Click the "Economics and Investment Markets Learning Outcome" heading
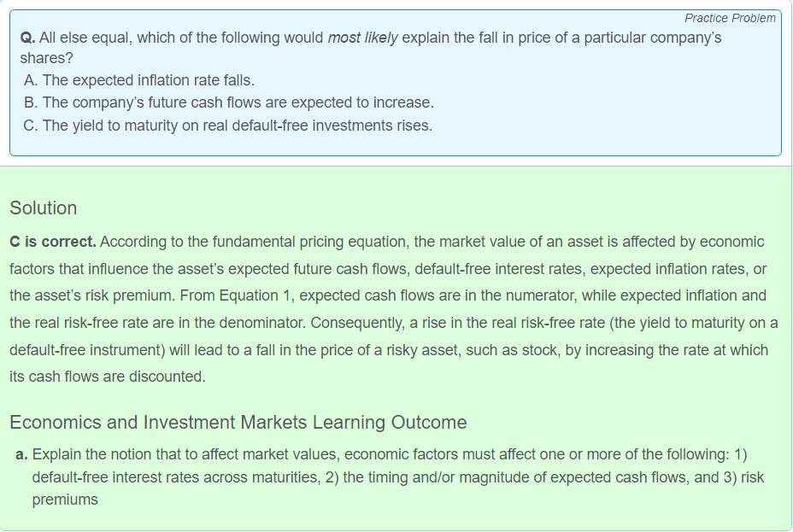 tap(238, 423)
